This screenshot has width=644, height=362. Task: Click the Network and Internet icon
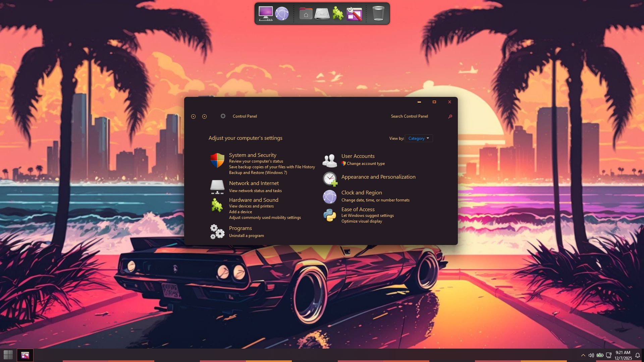pos(217,187)
